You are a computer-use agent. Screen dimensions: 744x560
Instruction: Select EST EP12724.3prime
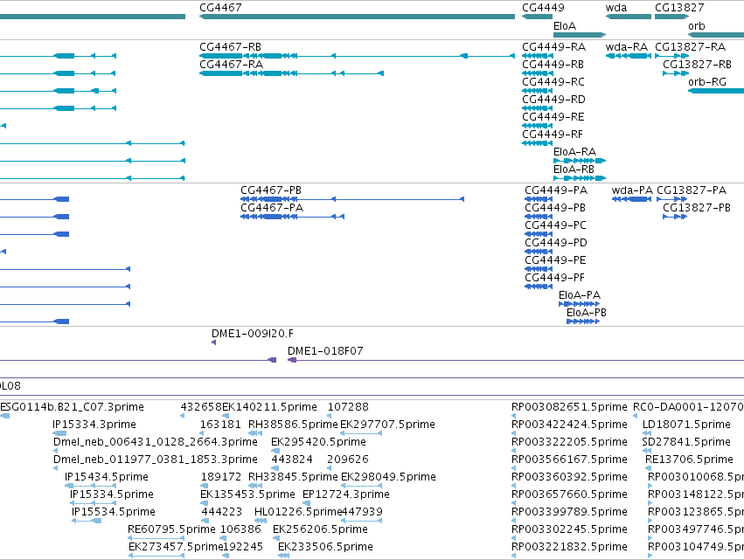(x=307, y=503)
